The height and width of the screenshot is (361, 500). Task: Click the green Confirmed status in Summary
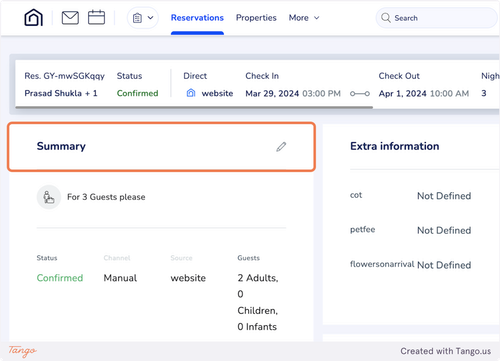click(x=60, y=278)
